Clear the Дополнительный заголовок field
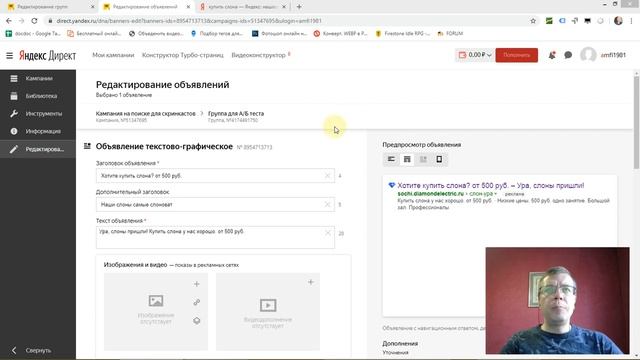This screenshot has width=640, height=360. tap(327, 204)
